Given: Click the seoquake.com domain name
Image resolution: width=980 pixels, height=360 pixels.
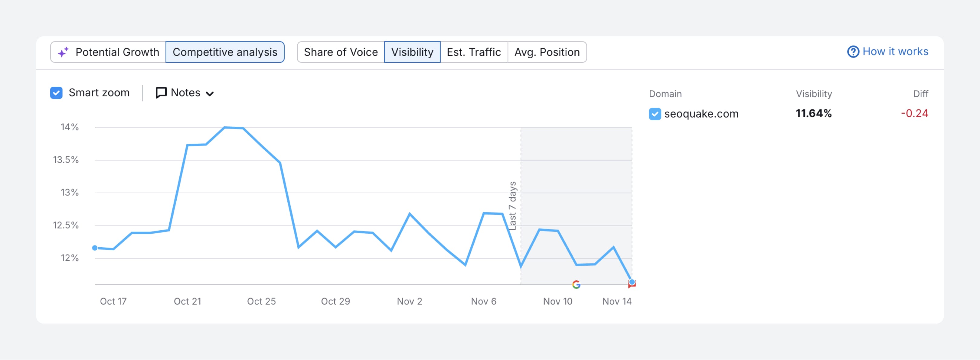Looking at the screenshot, I should pyautogui.click(x=701, y=114).
